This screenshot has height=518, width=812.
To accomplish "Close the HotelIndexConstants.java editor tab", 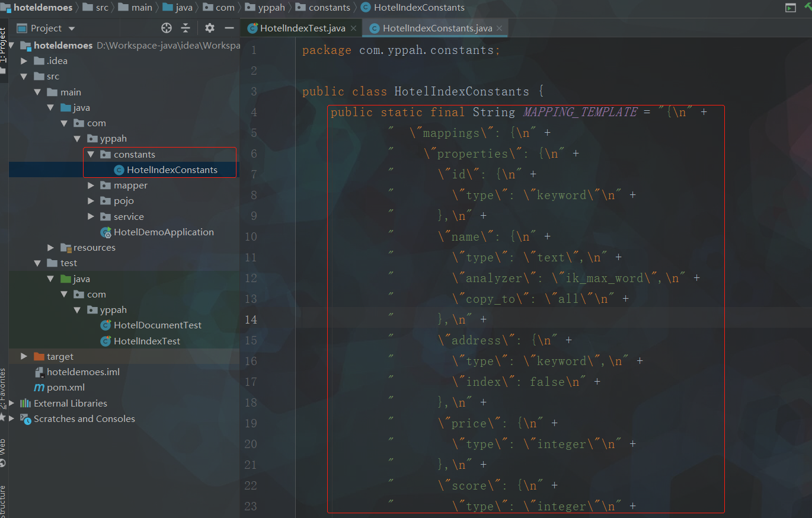I will pyautogui.click(x=500, y=28).
